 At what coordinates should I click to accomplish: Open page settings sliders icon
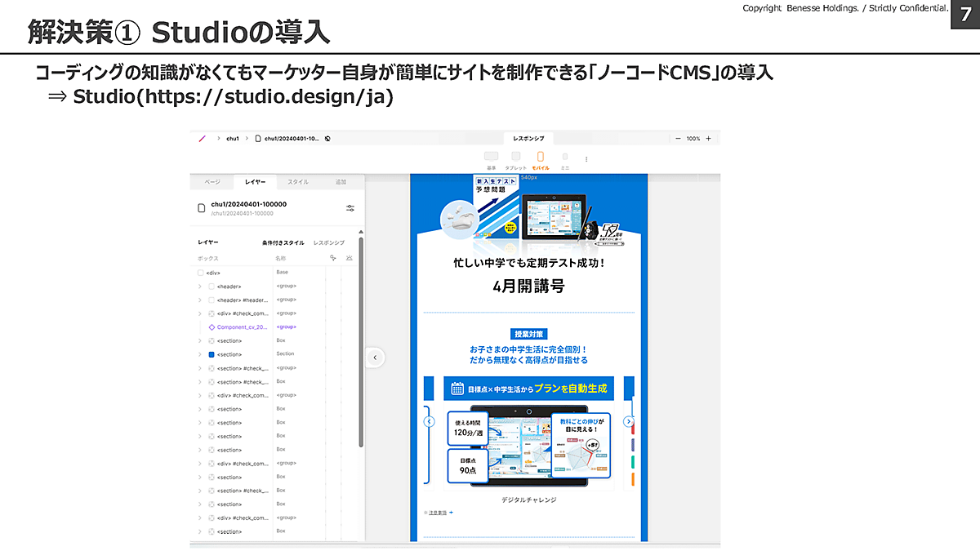click(350, 208)
